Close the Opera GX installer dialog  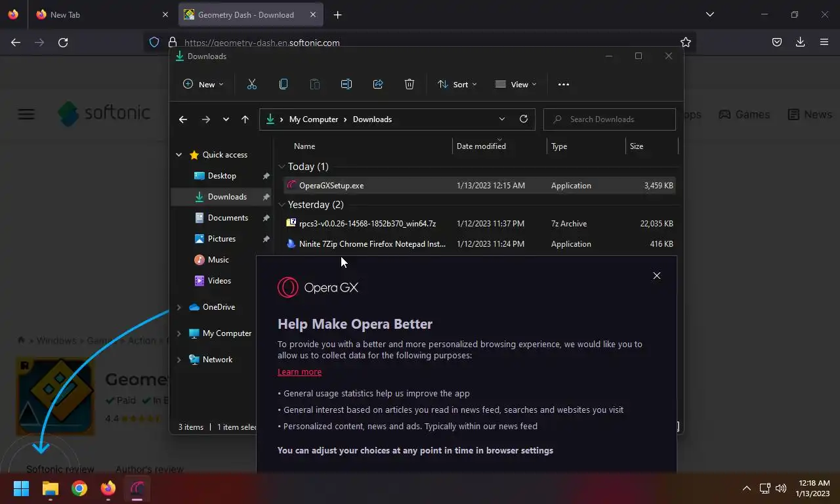click(x=657, y=276)
